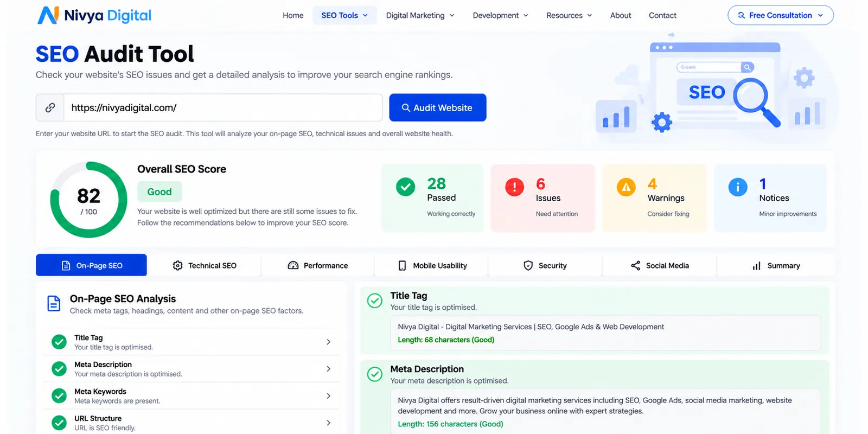Open the About page link

pyautogui.click(x=621, y=15)
